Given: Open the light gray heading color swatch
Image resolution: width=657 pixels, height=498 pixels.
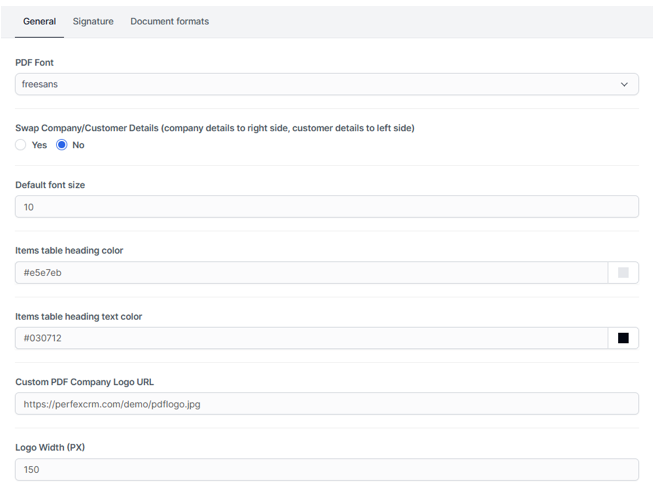Looking at the screenshot, I should pyautogui.click(x=623, y=273).
